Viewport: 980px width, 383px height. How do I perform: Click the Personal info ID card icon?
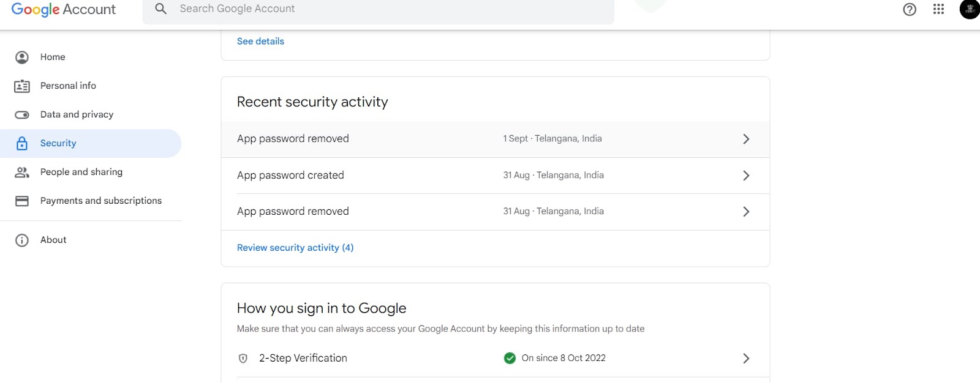point(22,86)
